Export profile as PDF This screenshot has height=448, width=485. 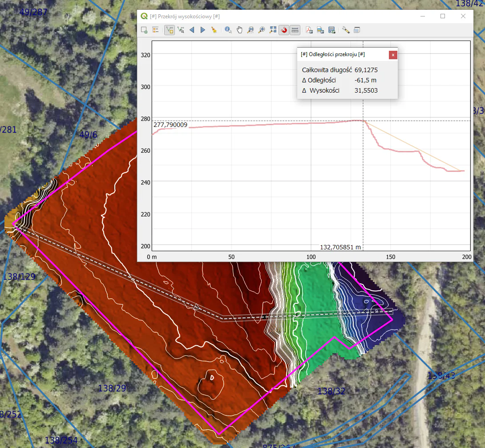click(309, 30)
